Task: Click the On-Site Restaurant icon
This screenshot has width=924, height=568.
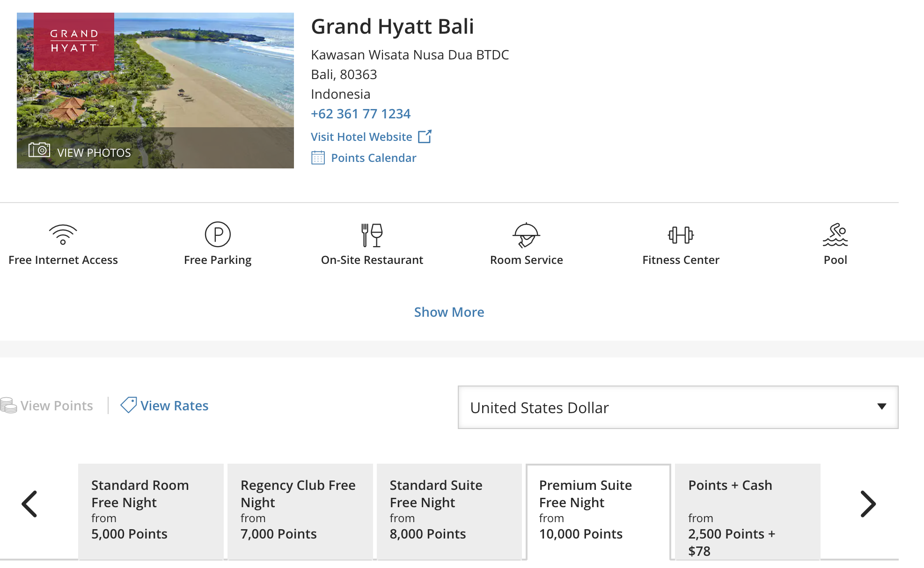Action: pos(372,235)
